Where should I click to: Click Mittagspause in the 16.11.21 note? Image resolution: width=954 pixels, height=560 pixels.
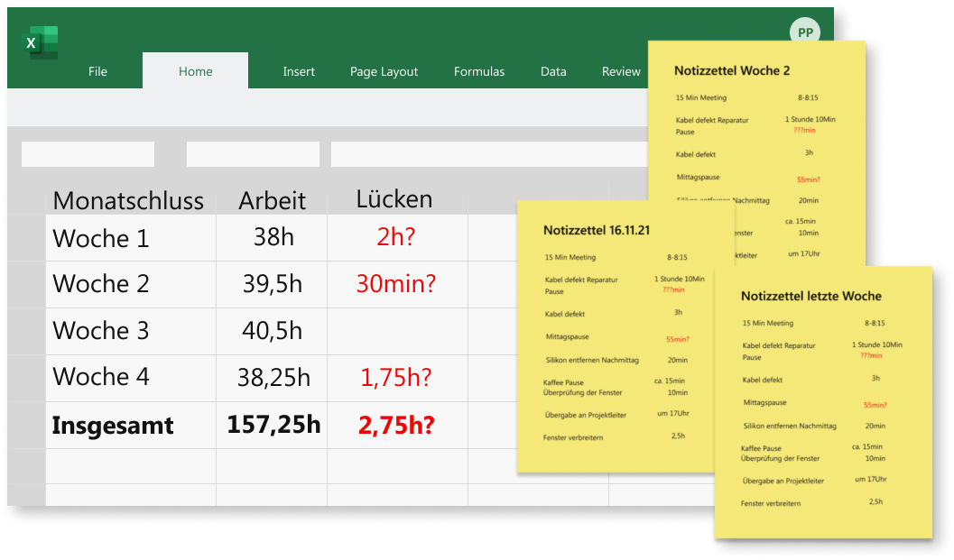567,337
